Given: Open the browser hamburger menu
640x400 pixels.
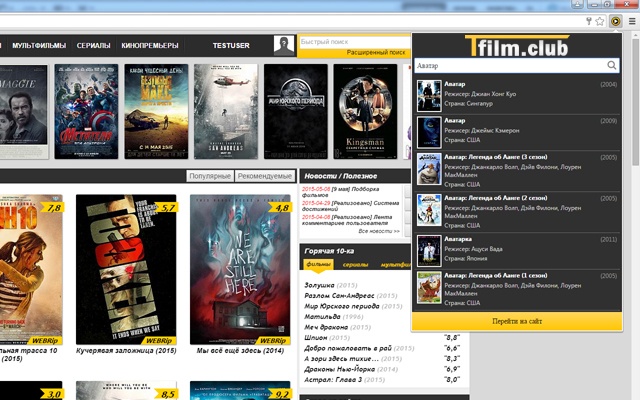Looking at the screenshot, I should [632, 21].
